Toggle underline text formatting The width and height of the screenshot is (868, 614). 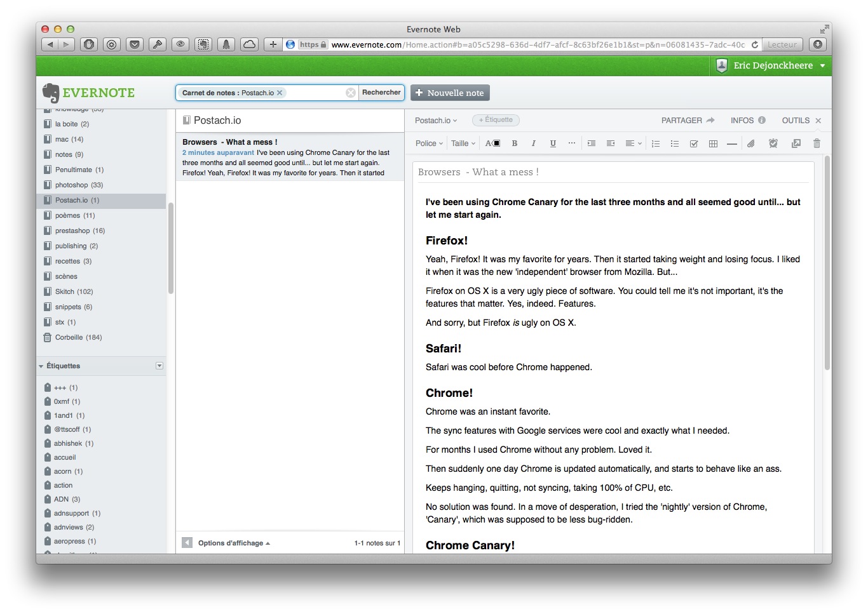click(553, 143)
